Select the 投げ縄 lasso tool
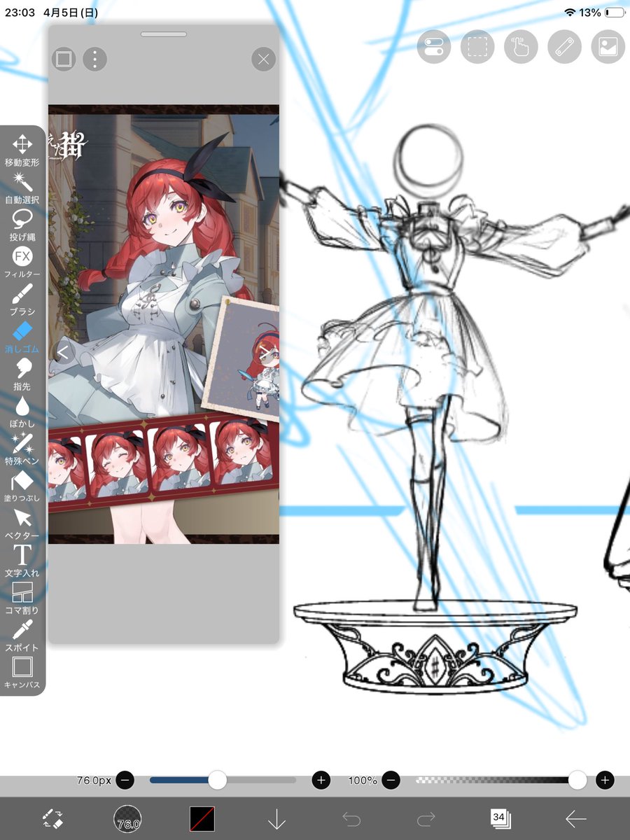The width and height of the screenshot is (630, 840). [x=22, y=225]
